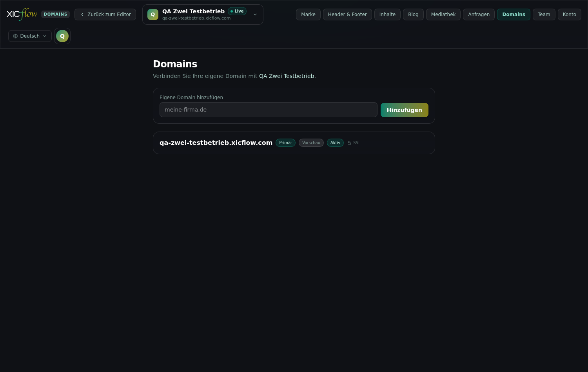This screenshot has width=588, height=372.
Task: Click the Aktiv status badge
Action: click(x=335, y=143)
